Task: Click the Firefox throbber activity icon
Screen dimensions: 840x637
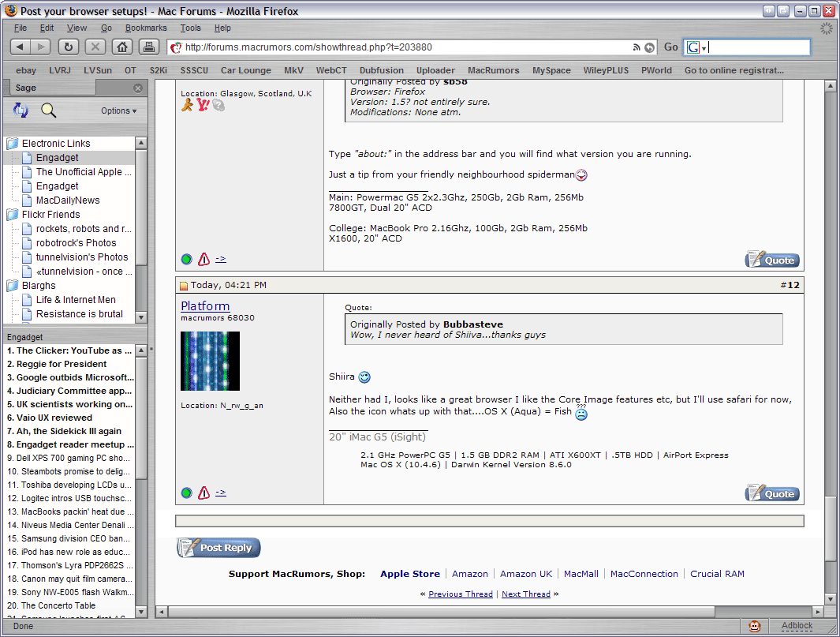Action: tap(827, 29)
